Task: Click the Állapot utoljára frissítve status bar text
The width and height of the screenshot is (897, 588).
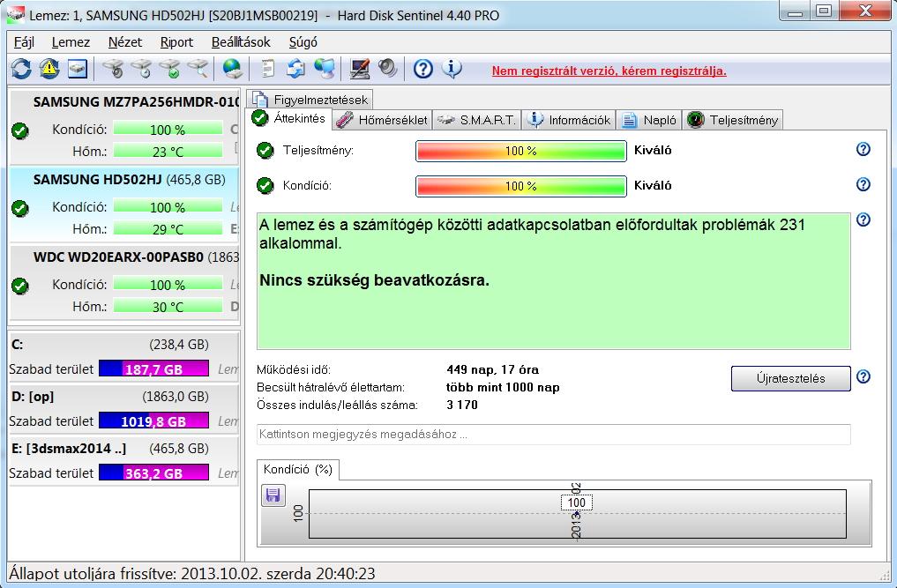Action: tap(192, 574)
